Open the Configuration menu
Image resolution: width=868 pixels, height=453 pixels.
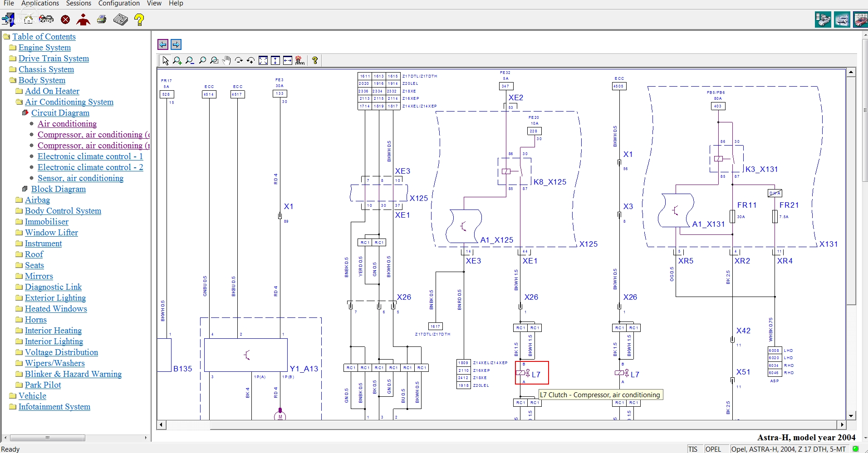point(119,4)
